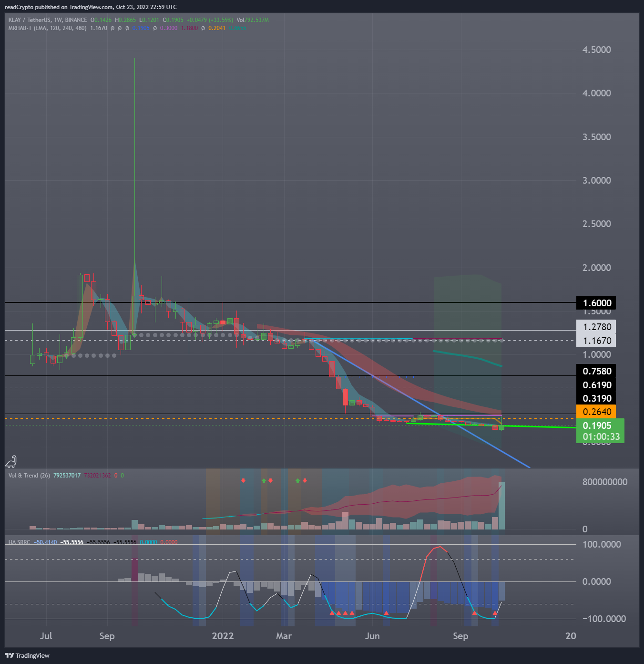Viewport: 644px width, 664px height.
Task: Click the 0.6190 price label
Action: pyautogui.click(x=597, y=385)
